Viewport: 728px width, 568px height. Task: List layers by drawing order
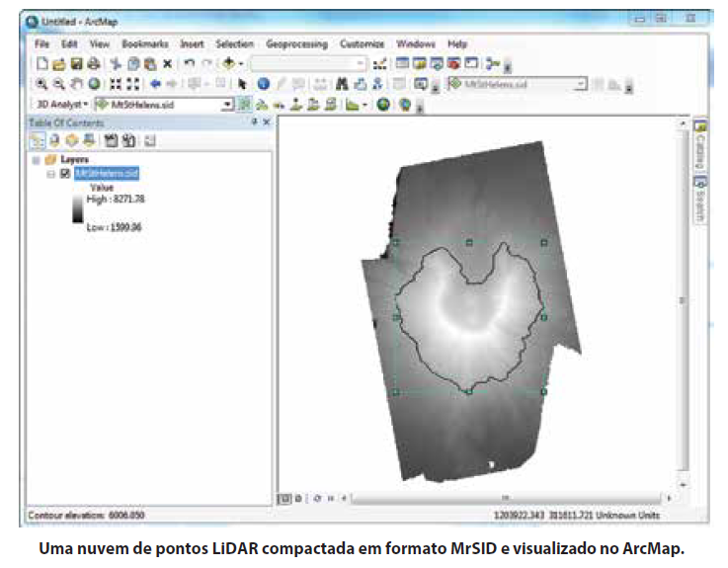pos(38,140)
